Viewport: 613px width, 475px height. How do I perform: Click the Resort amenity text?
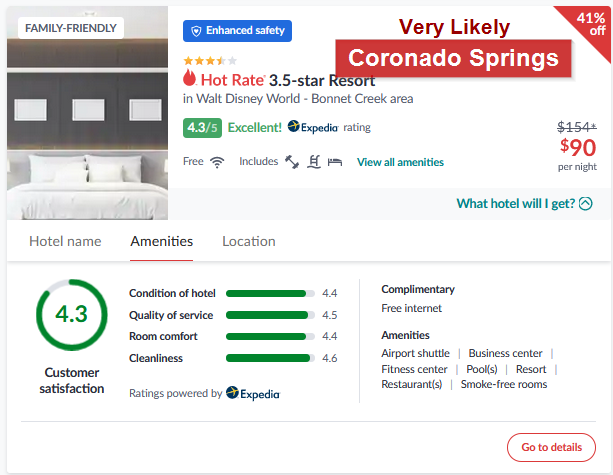click(x=531, y=369)
